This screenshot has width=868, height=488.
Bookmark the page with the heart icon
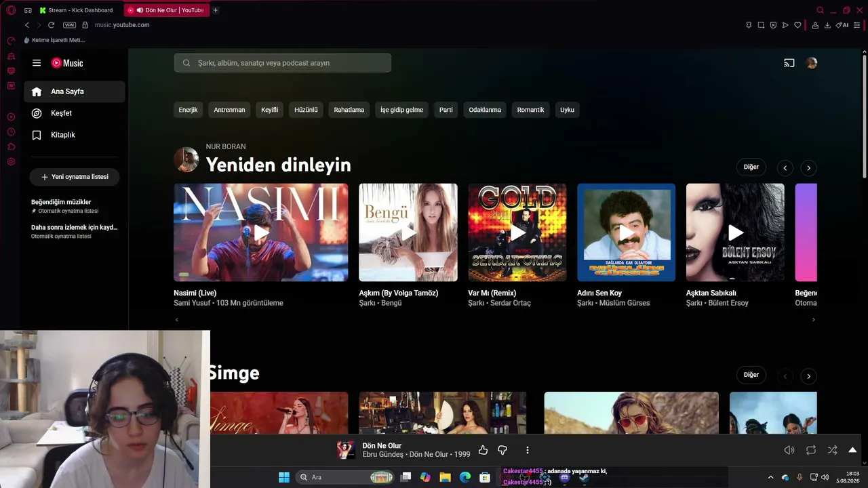[797, 25]
